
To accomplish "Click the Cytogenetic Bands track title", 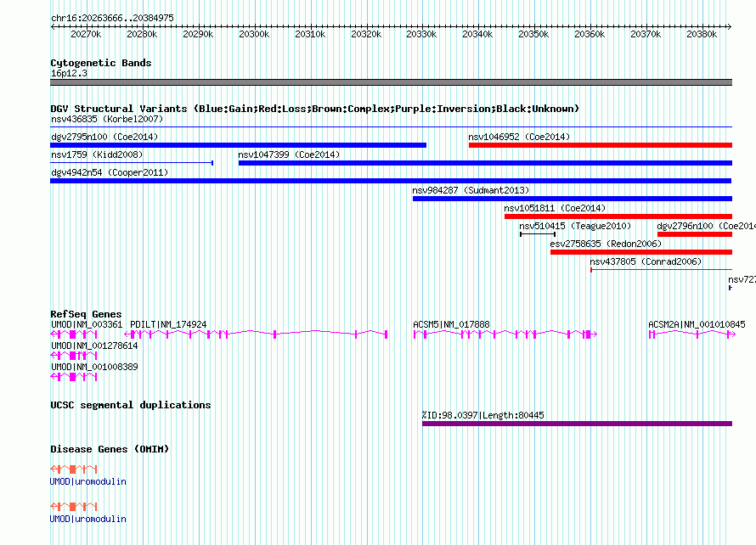I will point(101,63).
